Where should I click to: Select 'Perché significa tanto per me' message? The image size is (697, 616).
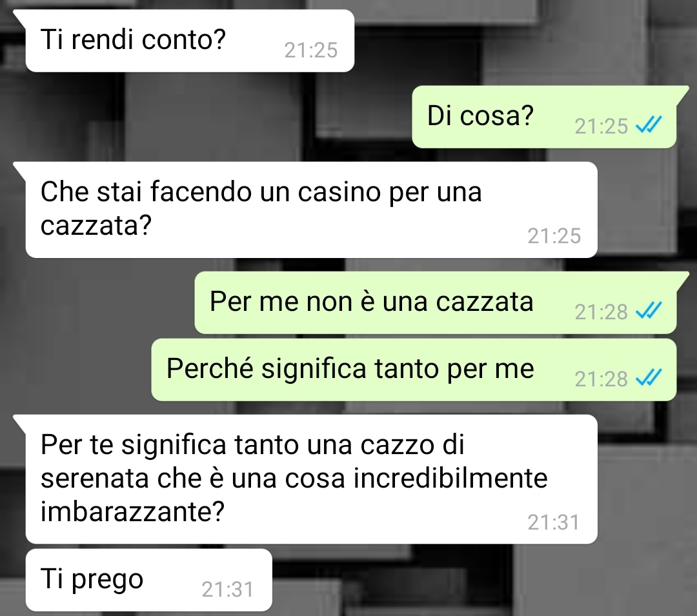point(414,370)
